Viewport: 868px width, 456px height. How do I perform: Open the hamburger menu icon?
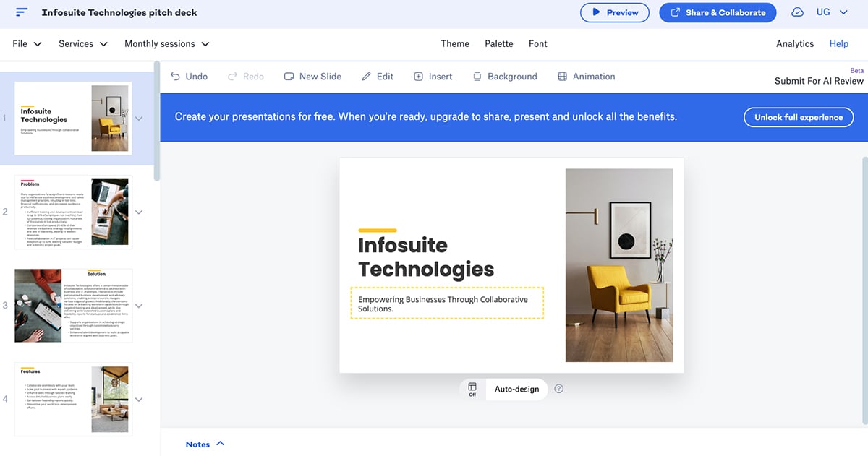22,12
